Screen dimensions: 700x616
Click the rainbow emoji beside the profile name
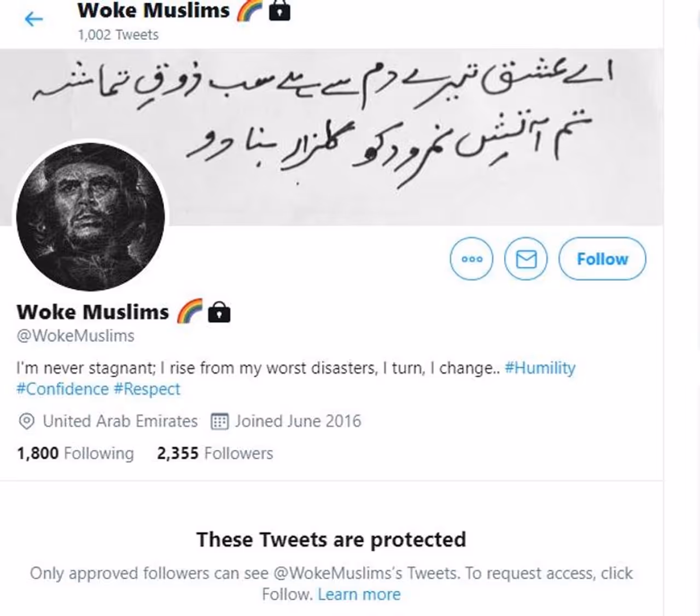pyautogui.click(x=189, y=311)
